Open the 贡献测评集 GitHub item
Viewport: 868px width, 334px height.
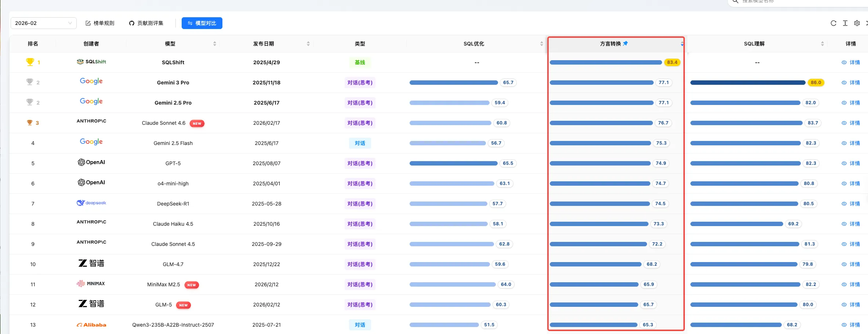click(146, 23)
